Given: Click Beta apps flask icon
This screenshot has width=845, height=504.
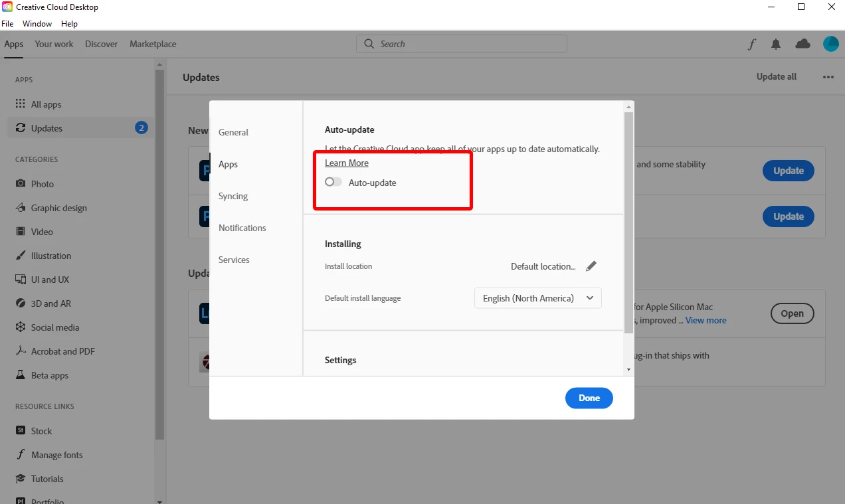Looking at the screenshot, I should coord(21,375).
